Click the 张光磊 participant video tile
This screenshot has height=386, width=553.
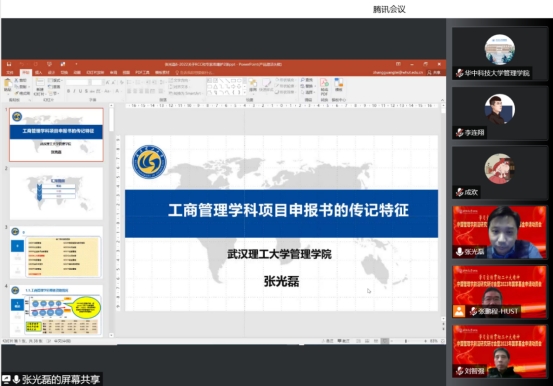[499, 232]
